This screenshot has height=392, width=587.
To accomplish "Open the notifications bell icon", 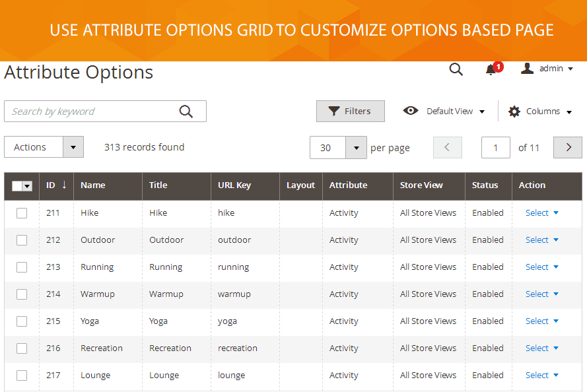I will (x=491, y=69).
